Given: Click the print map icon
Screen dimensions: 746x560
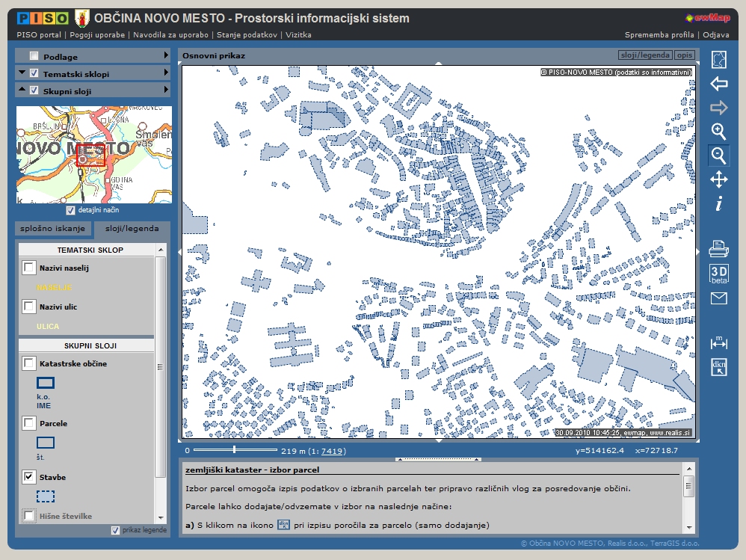Looking at the screenshot, I should click(718, 250).
